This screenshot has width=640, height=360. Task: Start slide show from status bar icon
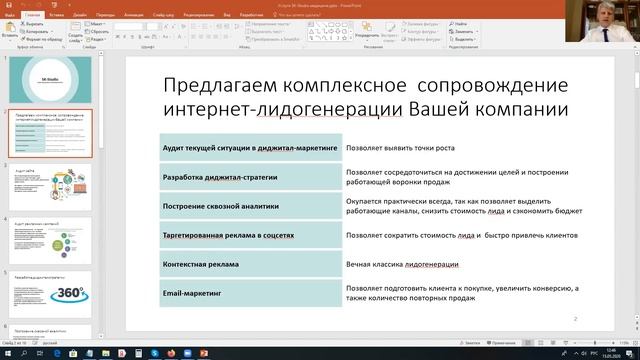click(565, 343)
